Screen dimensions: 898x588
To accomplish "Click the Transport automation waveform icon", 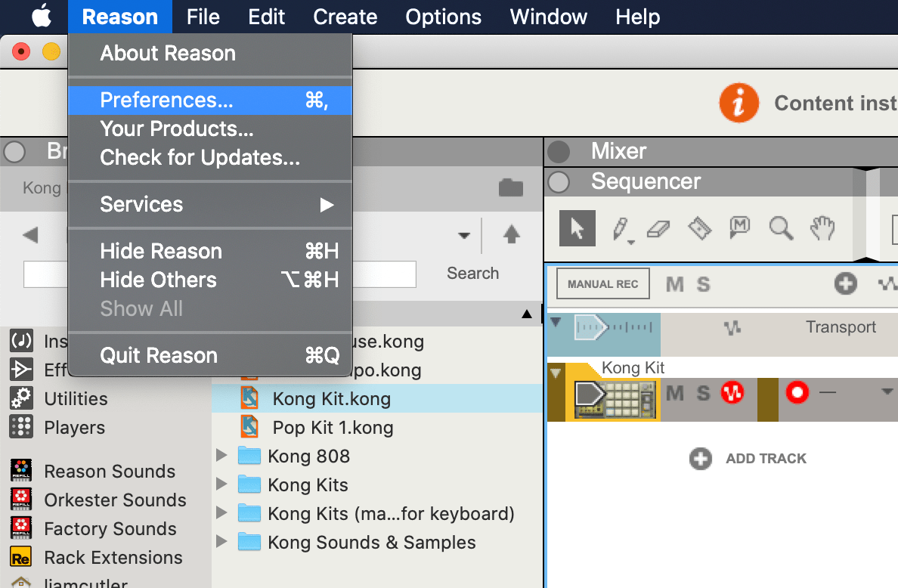I will click(x=732, y=327).
